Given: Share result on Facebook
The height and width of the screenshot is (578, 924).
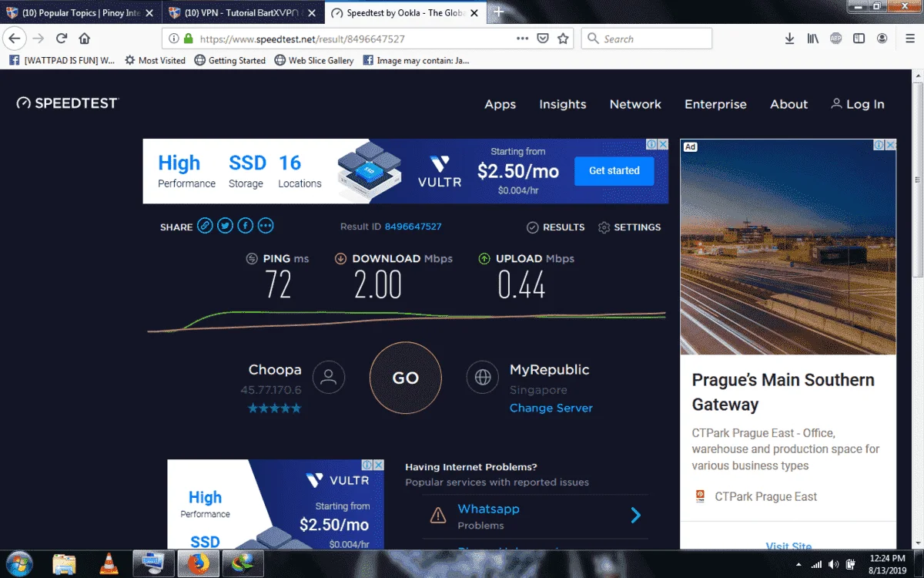Looking at the screenshot, I should point(245,226).
